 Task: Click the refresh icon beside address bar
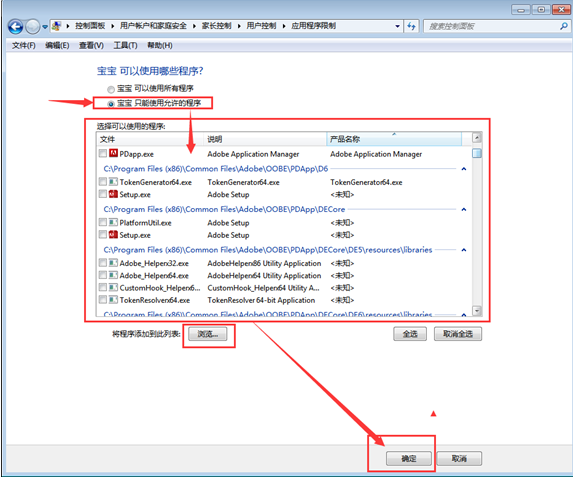[x=412, y=26]
